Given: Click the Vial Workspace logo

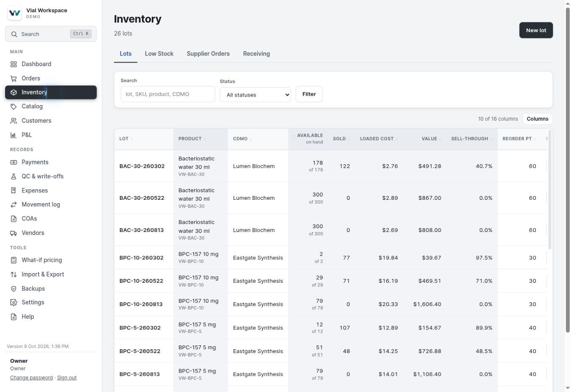Looking at the screenshot, I should pyautogui.click(x=14, y=13).
